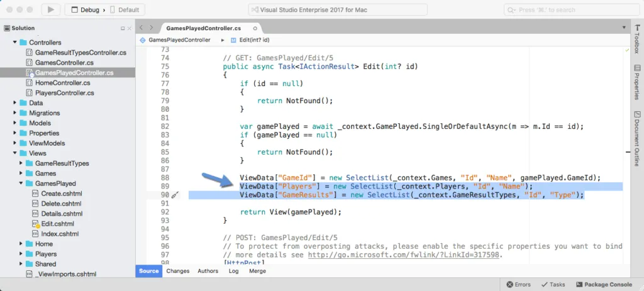644x291 pixels.
Task: Expand the Home views folder
Action: point(21,244)
